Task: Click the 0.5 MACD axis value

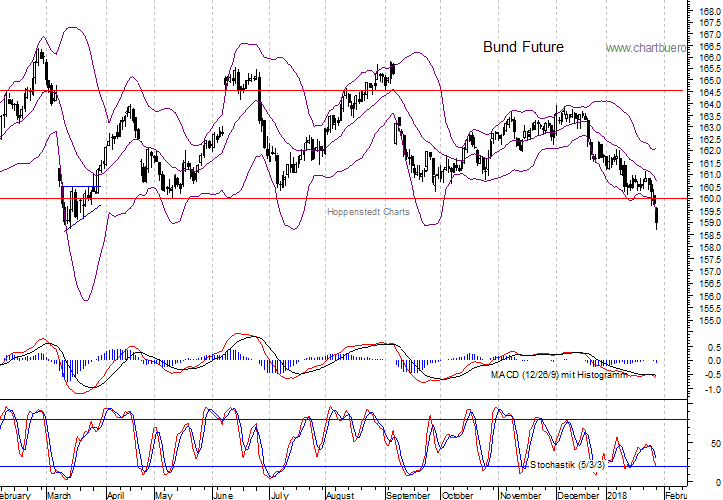Action: [x=715, y=347]
